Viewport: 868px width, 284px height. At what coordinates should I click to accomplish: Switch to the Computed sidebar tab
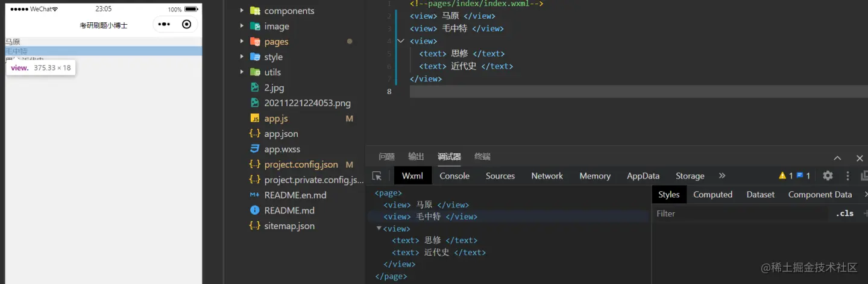click(x=713, y=195)
